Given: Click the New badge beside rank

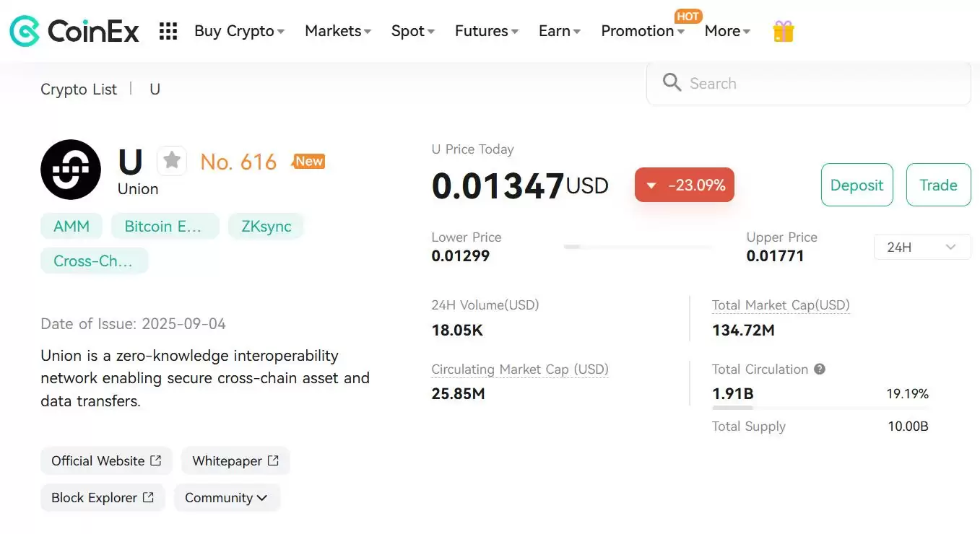Looking at the screenshot, I should (x=308, y=162).
